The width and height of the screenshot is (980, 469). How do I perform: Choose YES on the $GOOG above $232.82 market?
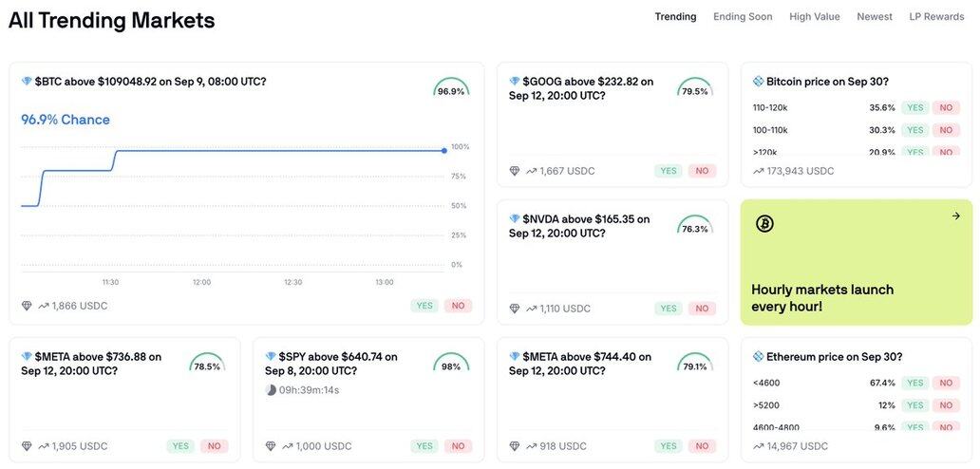coord(669,171)
